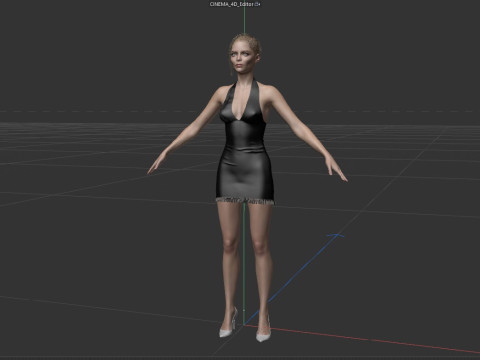
Task: Click the CINEMA_4D_Editor camera label
Action: [x=232, y=4]
